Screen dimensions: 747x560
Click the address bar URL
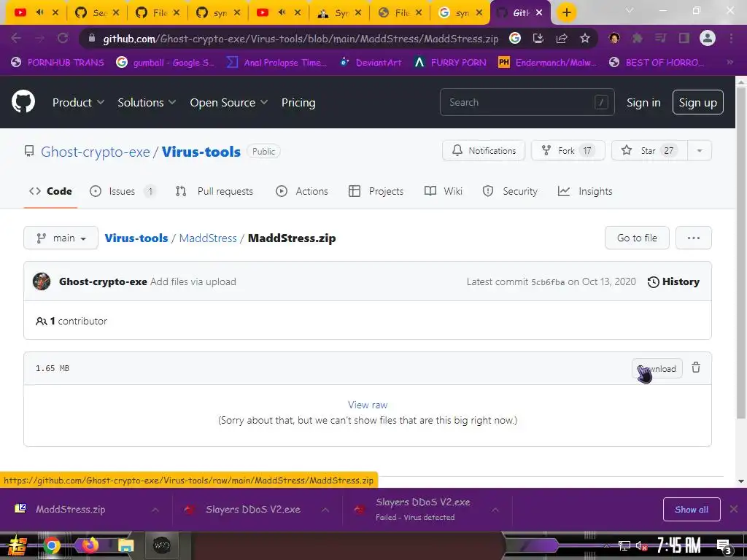[301, 39]
